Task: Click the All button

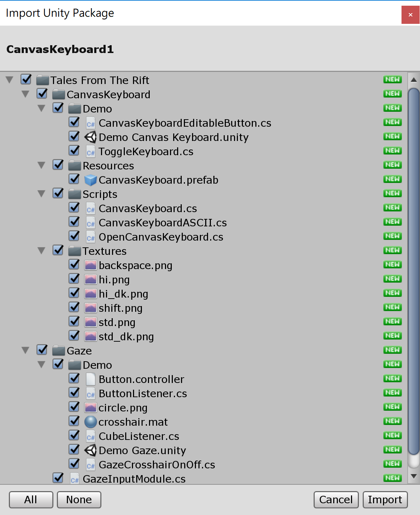Action: tap(31, 500)
